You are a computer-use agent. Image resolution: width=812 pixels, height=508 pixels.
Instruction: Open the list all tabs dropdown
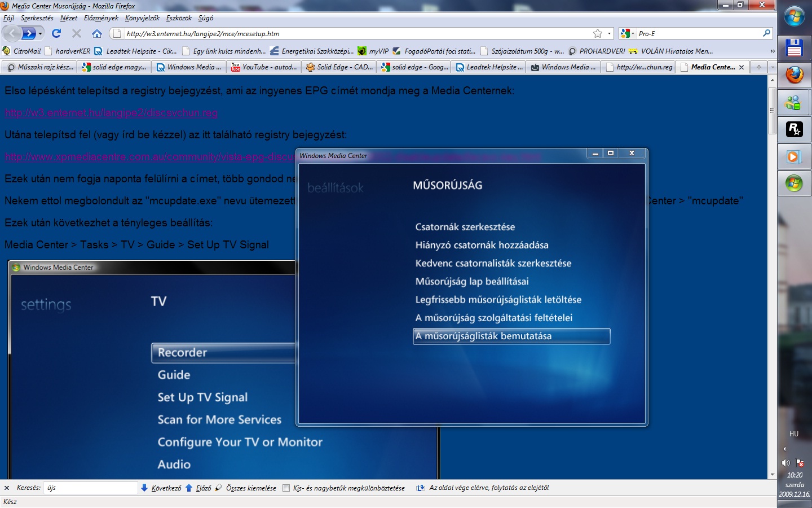point(773,67)
